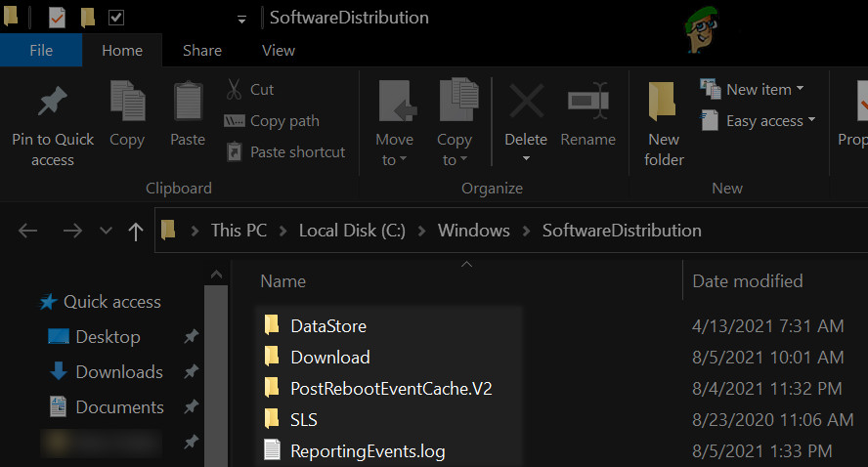Open the View ribbon tab
Image resolution: width=868 pixels, height=467 pixels.
pyautogui.click(x=279, y=50)
